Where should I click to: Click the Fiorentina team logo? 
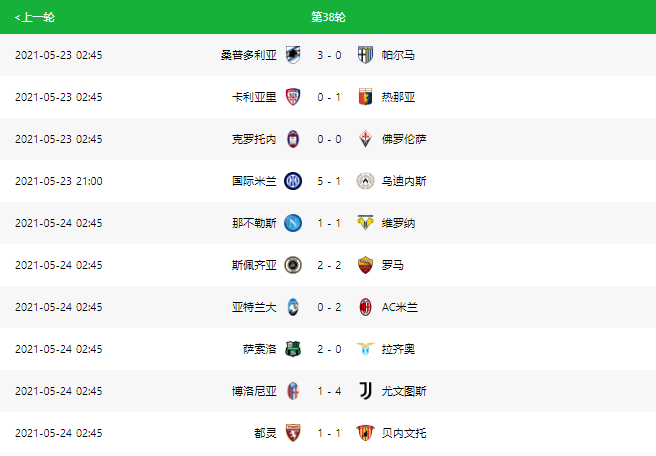[x=365, y=139]
